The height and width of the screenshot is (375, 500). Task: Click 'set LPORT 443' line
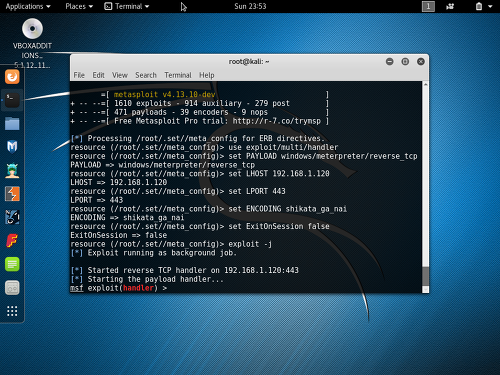click(257, 191)
